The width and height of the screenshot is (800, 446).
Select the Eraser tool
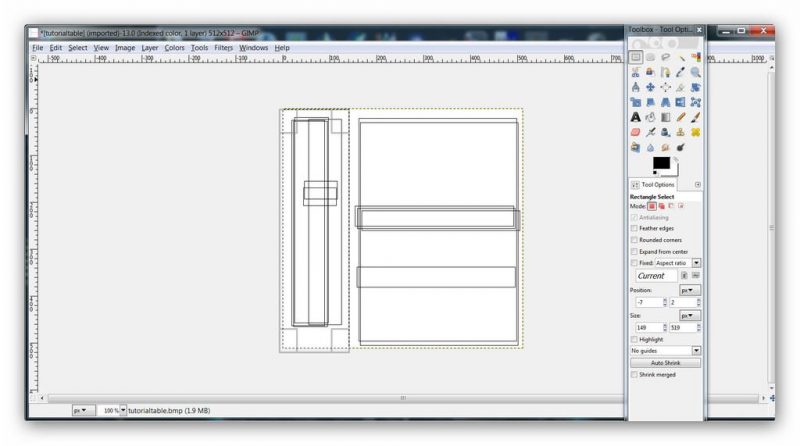coord(635,132)
